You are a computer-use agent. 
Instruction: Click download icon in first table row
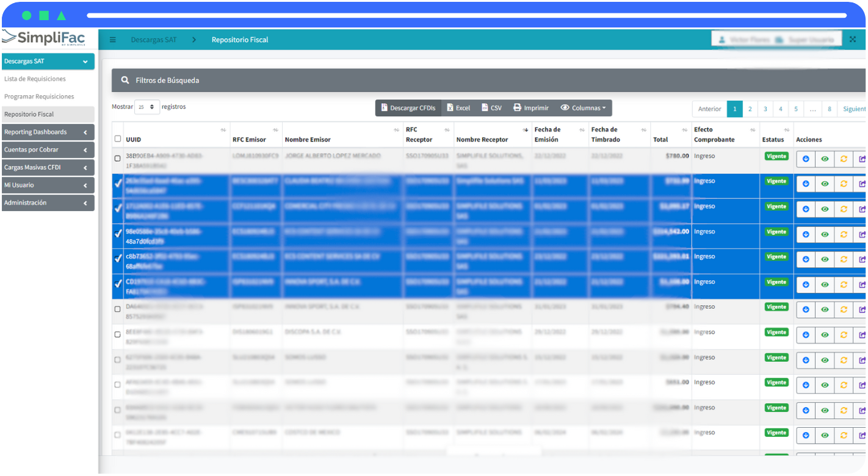click(x=806, y=159)
